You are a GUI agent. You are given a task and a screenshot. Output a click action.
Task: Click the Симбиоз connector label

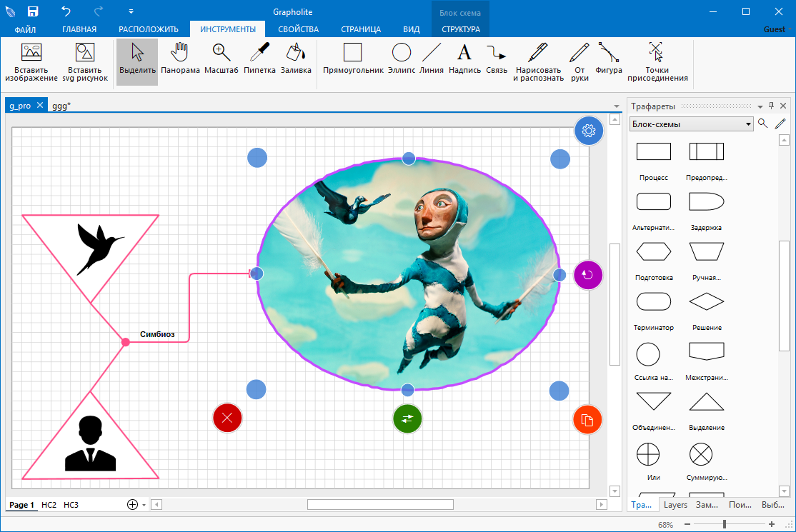pos(157,334)
